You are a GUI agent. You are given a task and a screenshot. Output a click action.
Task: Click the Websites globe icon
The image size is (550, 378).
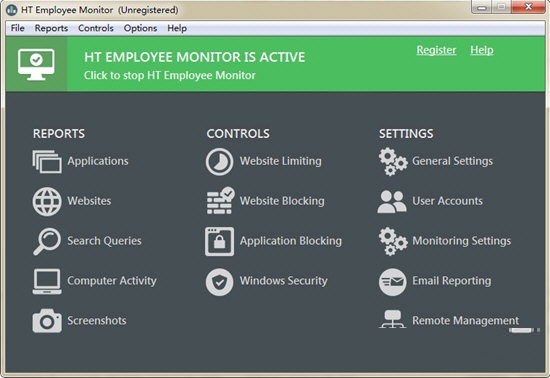(x=47, y=201)
